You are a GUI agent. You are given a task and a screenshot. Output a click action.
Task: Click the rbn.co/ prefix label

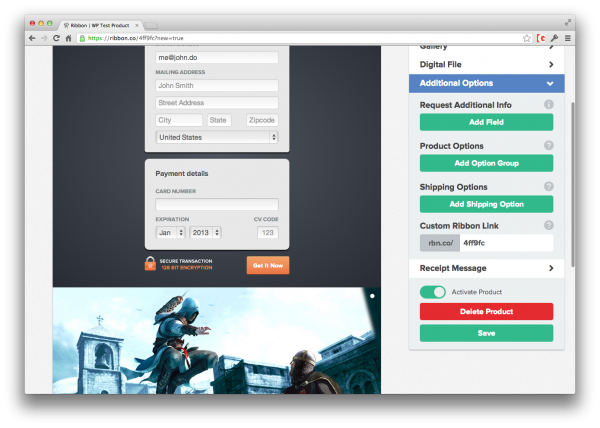tap(440, 243)
